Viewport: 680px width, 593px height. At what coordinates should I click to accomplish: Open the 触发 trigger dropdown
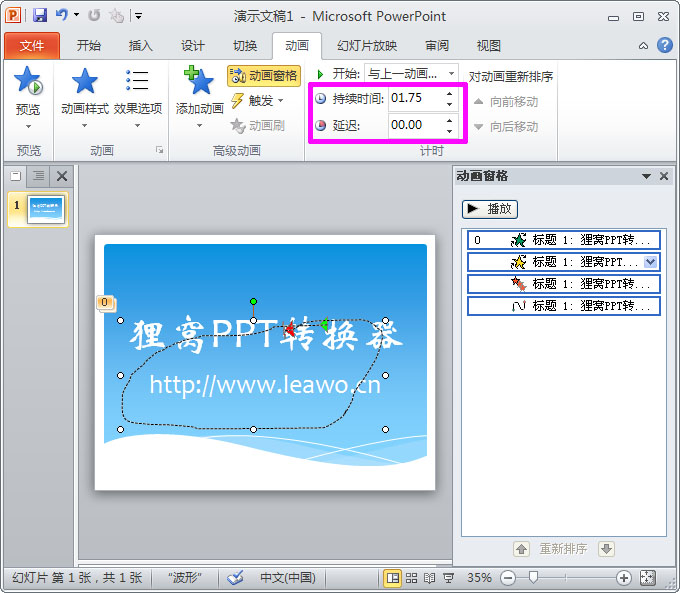[x=258, y=101]
